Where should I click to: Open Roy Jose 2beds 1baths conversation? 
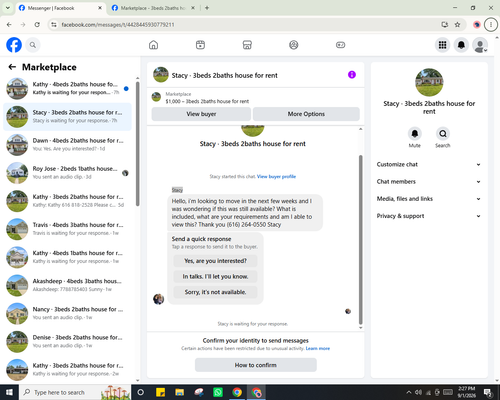67,173
